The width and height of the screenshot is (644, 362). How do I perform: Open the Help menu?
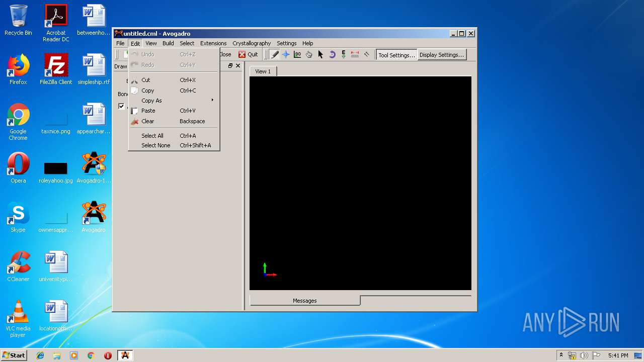[x=307, y=43]
